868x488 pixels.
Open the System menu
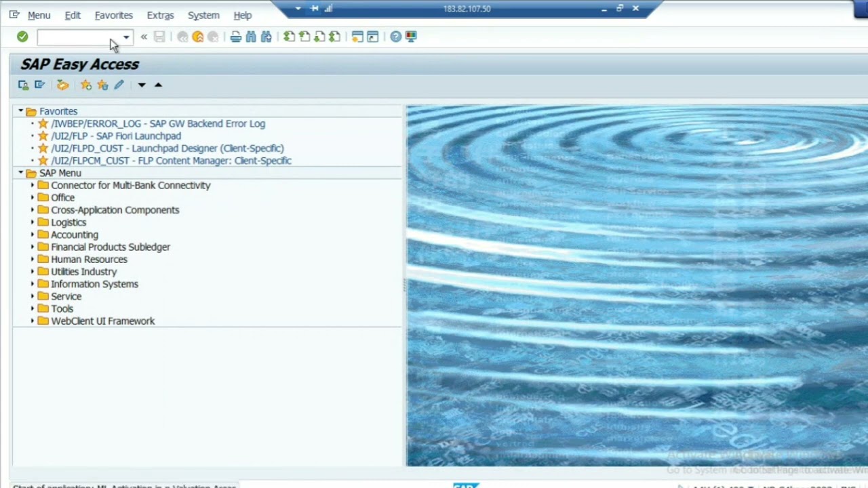pos(203,15)
